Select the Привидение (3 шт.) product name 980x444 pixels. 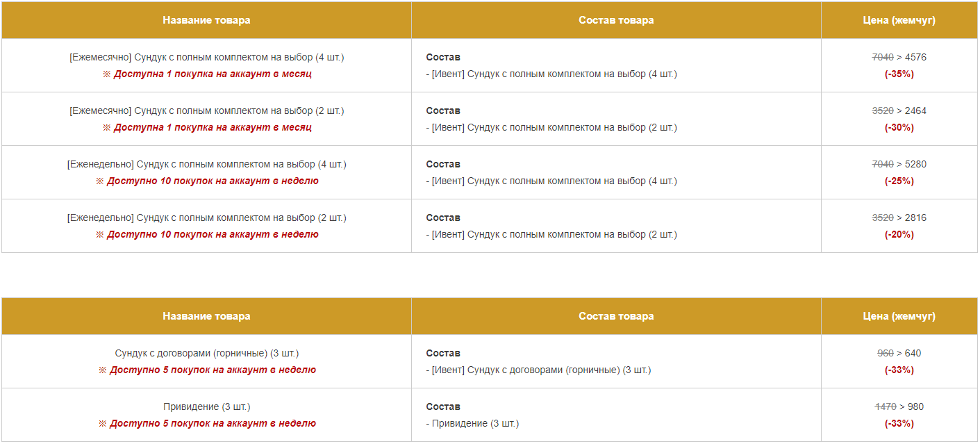coord(206,406)
